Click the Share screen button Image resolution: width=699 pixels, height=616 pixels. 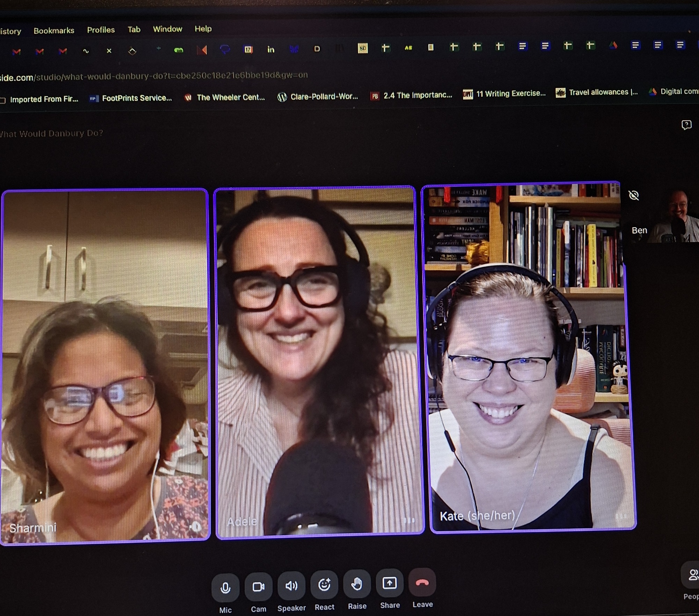click(x=390, y=583)
